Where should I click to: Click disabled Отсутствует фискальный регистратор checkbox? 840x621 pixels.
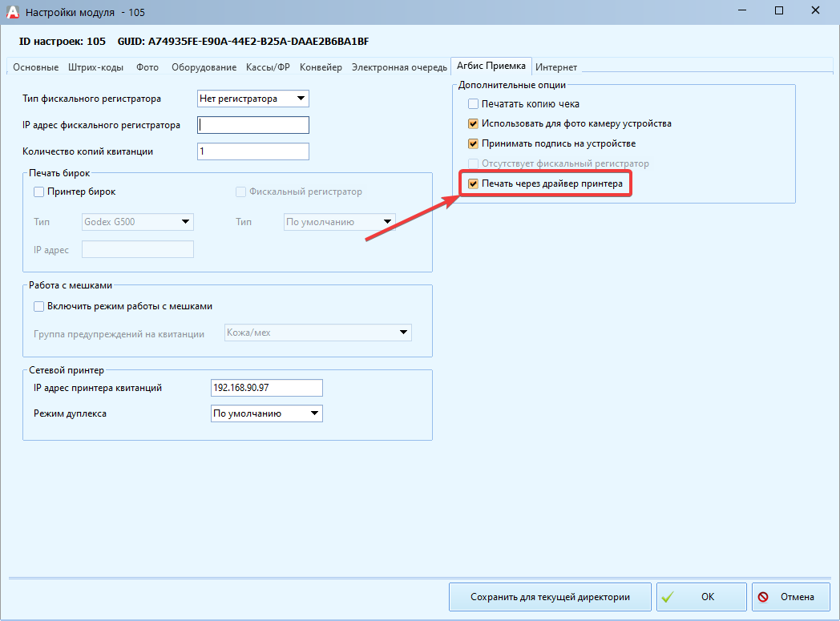pos(473,163)
